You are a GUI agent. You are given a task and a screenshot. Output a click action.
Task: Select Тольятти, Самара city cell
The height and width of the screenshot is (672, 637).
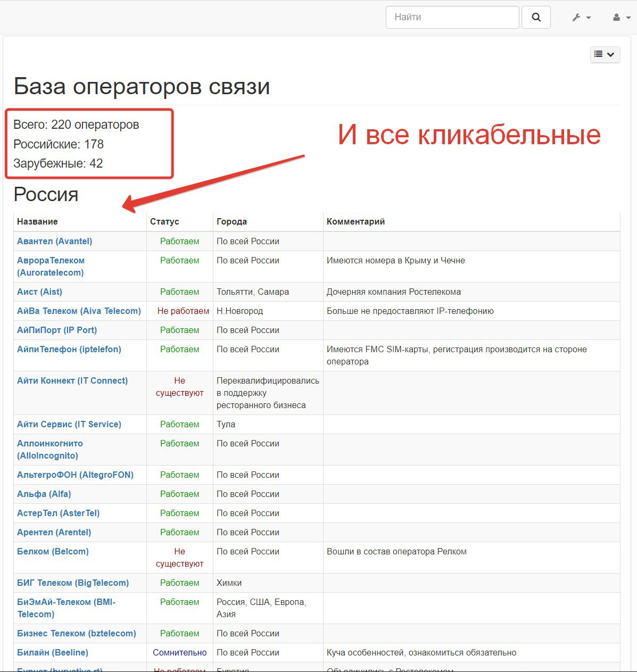pyautogui.click(x=253, y=292)
